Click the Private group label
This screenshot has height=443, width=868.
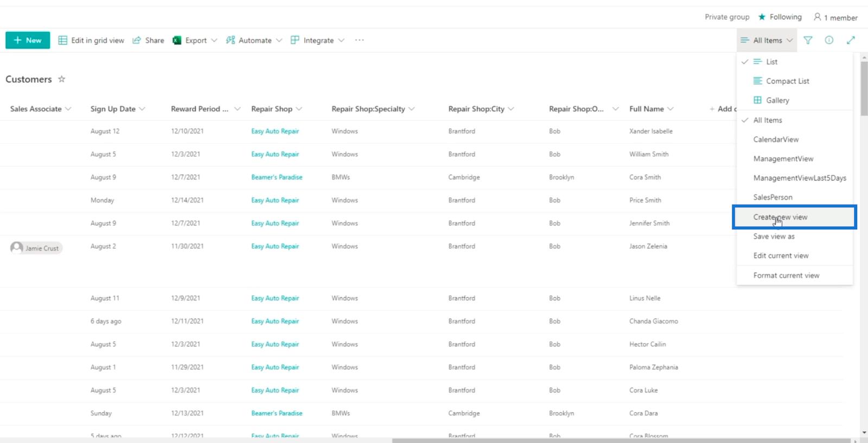(727, 17)
